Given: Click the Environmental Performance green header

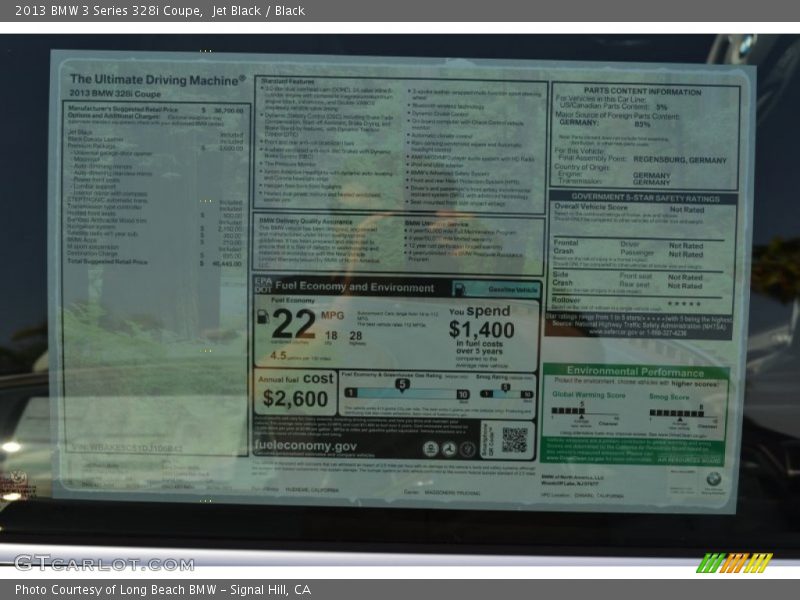Looking at the screenshot, I should [635, 370].
